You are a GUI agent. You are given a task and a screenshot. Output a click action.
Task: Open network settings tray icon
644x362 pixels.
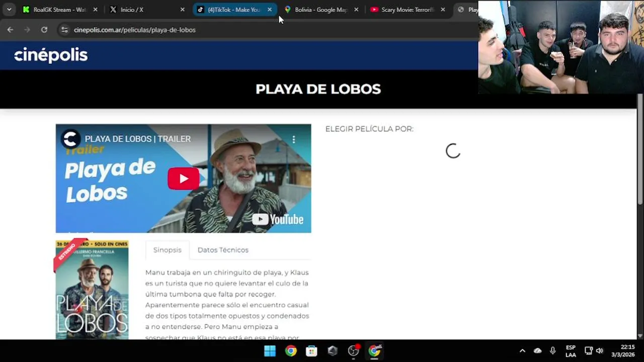coord(588,351)
